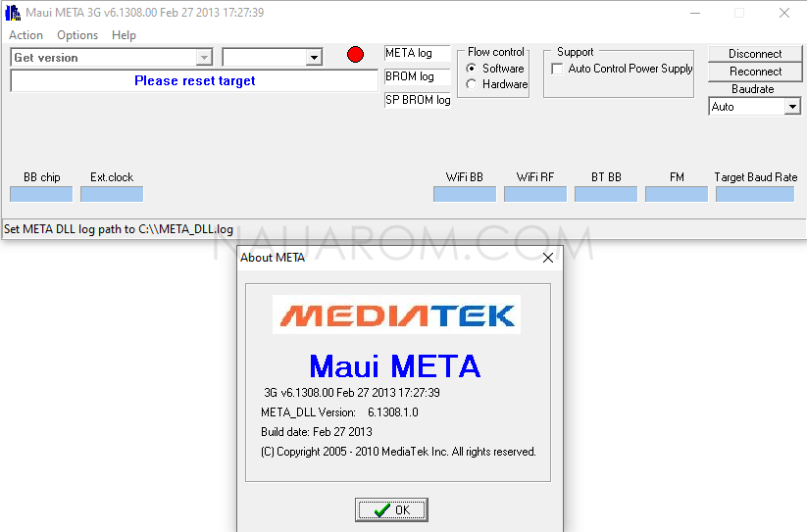This screenshot has height=532, width=807.
Task: Click the Disconnect button
Action: [755, 54]
